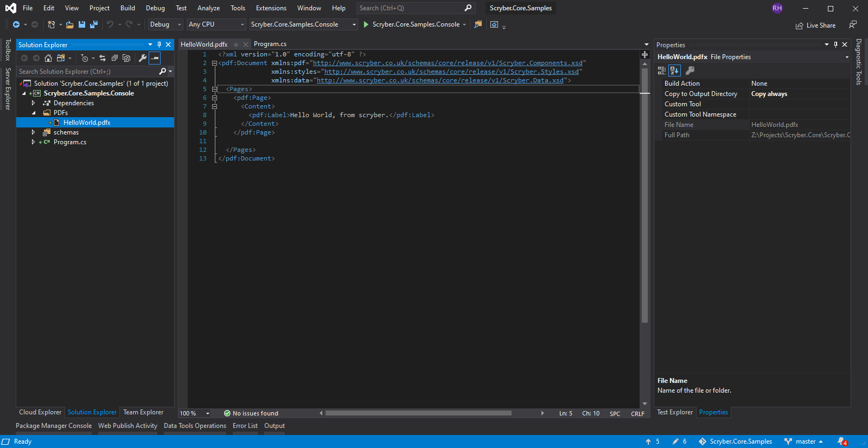This screenshot has height=448, width=868.
Task: Toggle Show All Files in Solution Explorer
Action: tap(126, 58)
